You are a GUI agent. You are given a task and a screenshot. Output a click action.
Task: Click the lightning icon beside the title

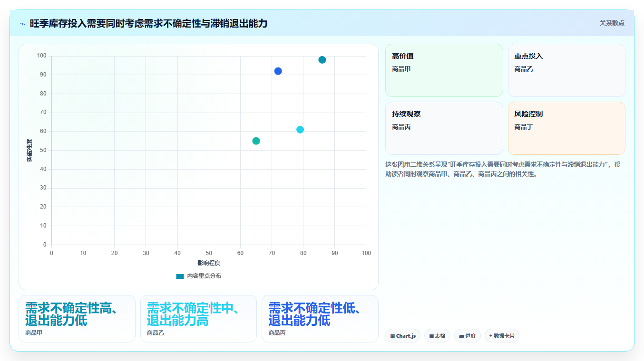[22, 24]
